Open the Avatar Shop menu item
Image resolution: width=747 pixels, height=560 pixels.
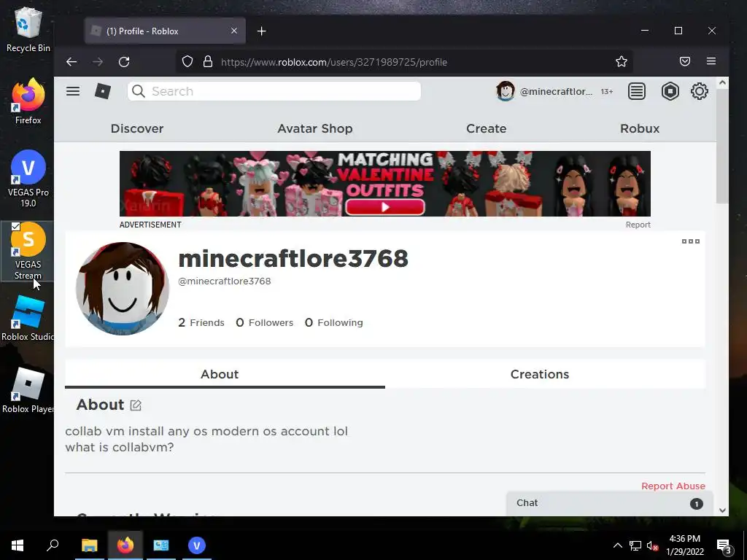point(315,128)
